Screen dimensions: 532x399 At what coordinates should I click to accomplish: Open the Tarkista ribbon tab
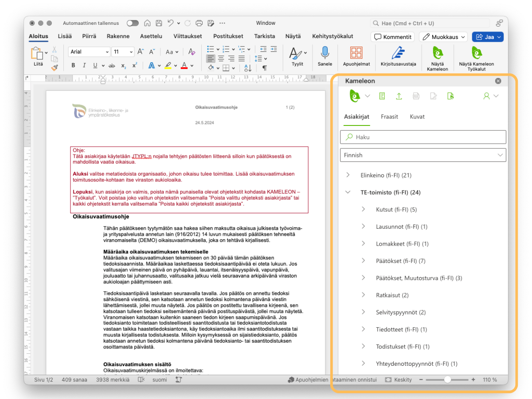coord(265,36)
